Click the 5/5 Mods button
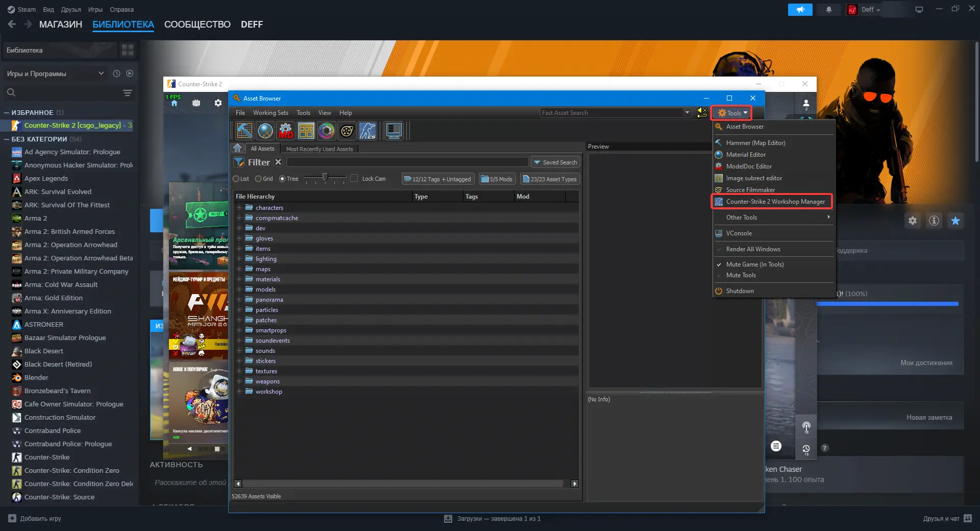Viewport: 980px width, 531px height. pos(497,179)
